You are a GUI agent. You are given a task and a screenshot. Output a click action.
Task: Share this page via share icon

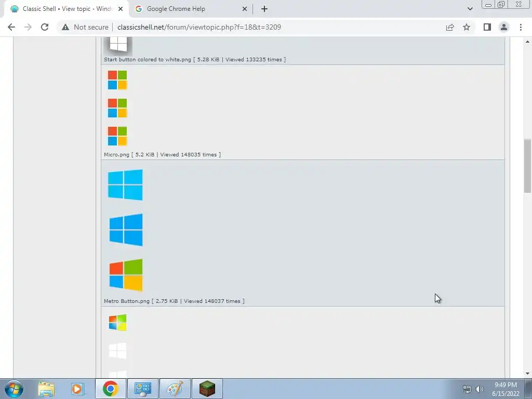click(x=450, y=27)
